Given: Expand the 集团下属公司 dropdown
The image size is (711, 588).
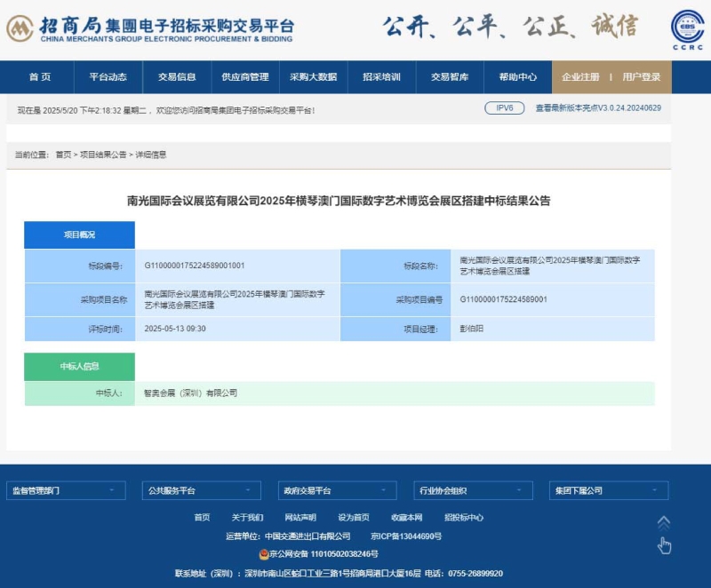Looking at the screenshot, I should click(x=609, y=490).
